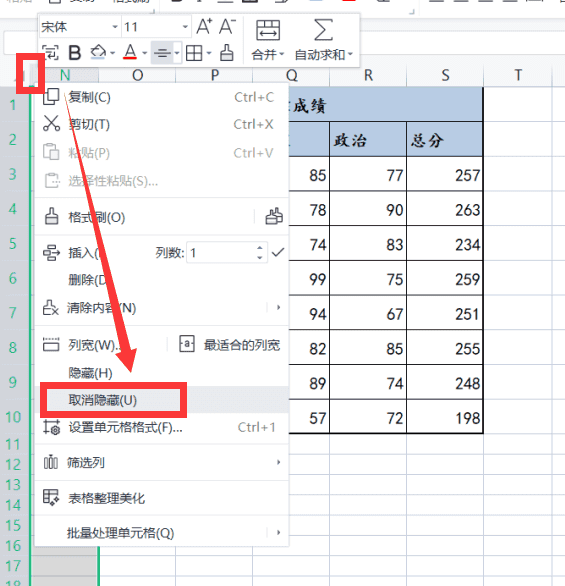Select column header R
Viewport: 565px width, 586px height.
click(368, 75)
